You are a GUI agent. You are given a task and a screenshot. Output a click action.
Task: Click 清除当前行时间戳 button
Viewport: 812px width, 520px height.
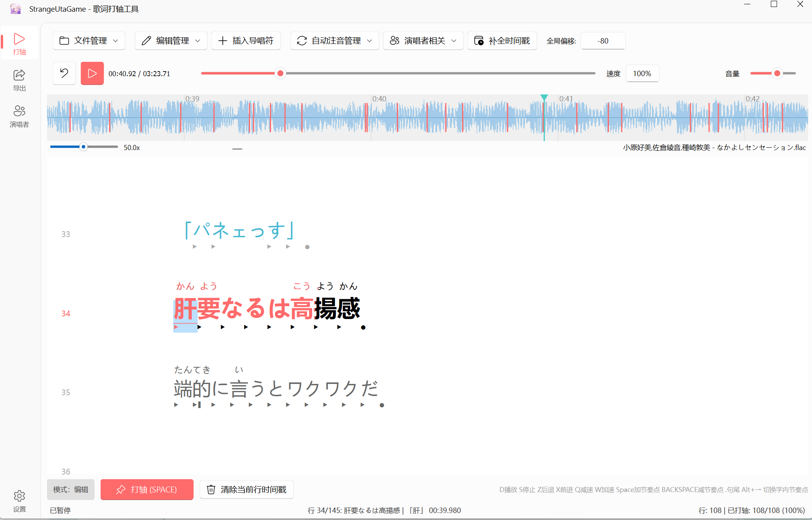pyautogui.click(x=247, y=489)
